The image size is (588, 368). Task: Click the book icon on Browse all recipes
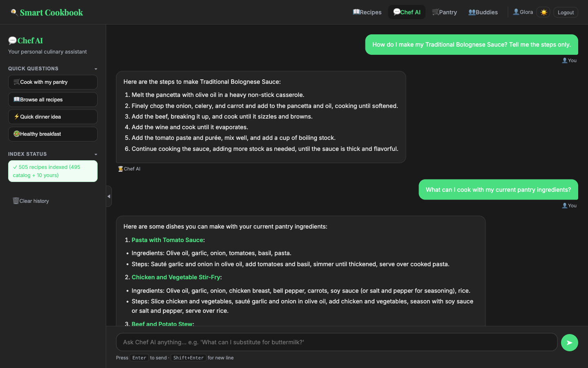16,99
